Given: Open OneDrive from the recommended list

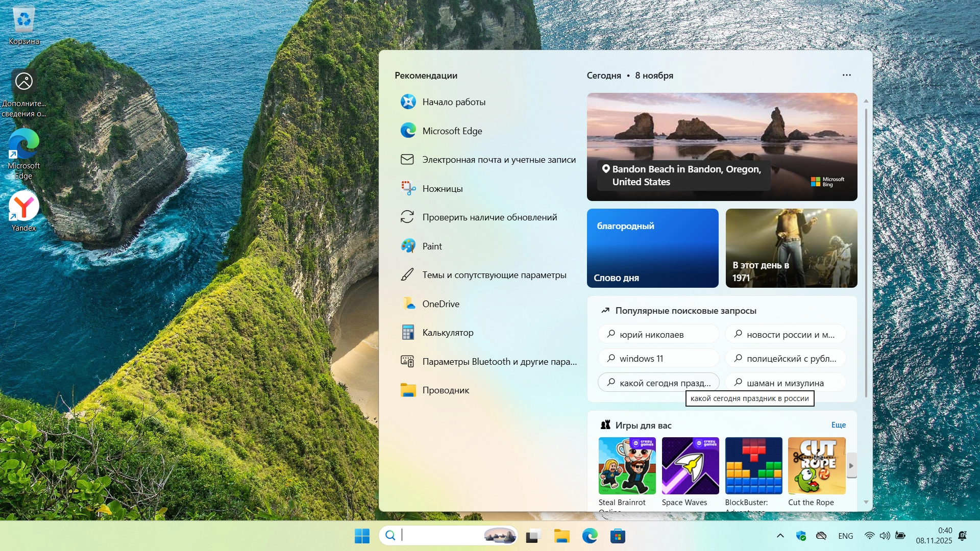Looking at the screenshot, I should (x=440, y=304).
